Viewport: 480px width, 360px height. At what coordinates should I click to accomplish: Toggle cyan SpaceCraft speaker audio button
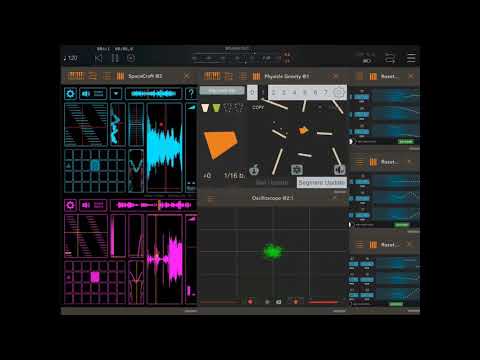(x=93, y=94)
